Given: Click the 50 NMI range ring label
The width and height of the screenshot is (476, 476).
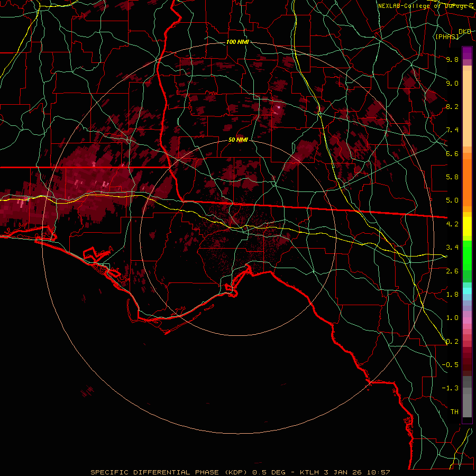Looking at the screenshot, I should 238,140.
